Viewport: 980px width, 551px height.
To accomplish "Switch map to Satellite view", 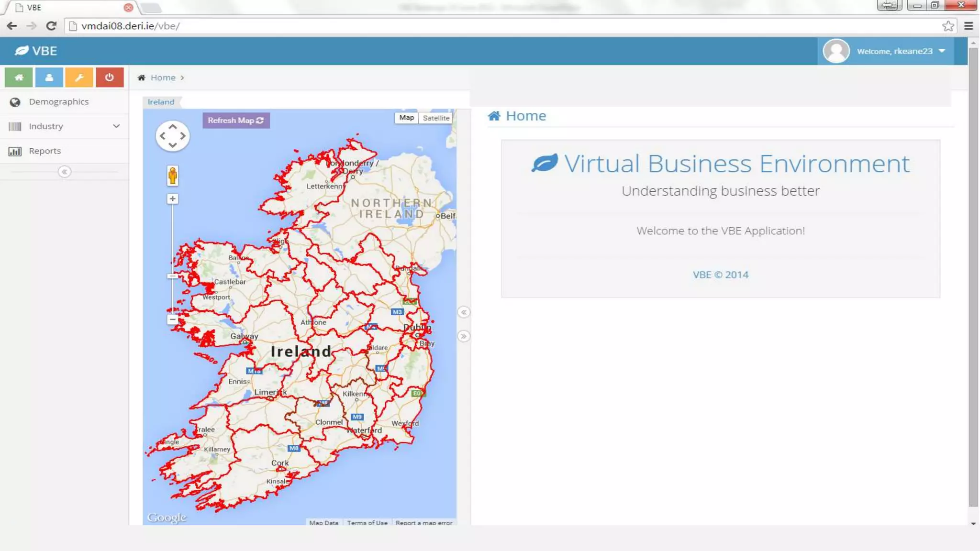I will click(436, 118).
